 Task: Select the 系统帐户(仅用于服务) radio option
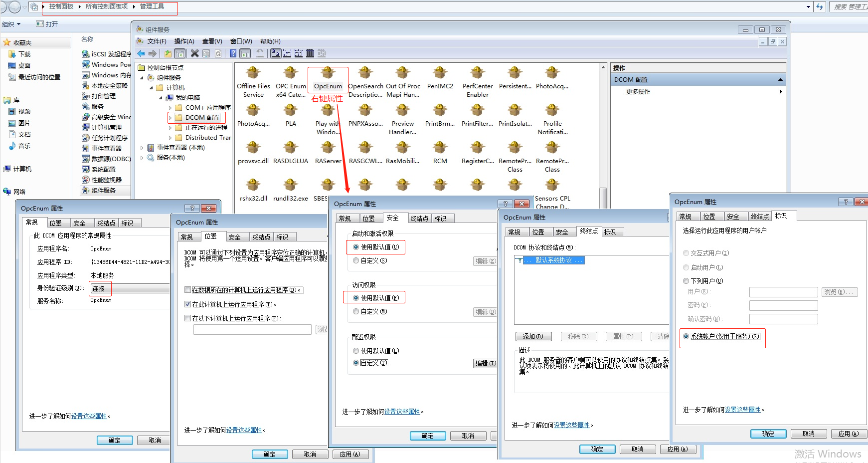pyautogui.click(x=686, y=336)
